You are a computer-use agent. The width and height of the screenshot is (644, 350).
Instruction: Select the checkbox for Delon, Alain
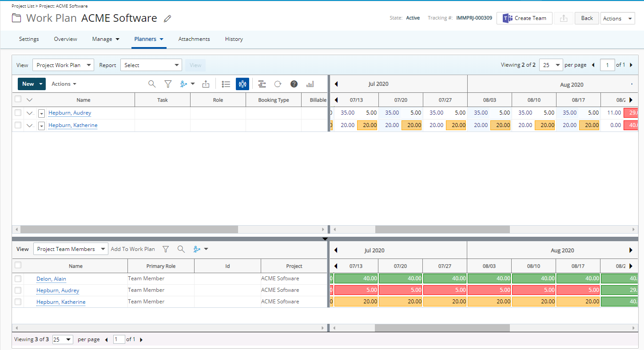(18, 278)
